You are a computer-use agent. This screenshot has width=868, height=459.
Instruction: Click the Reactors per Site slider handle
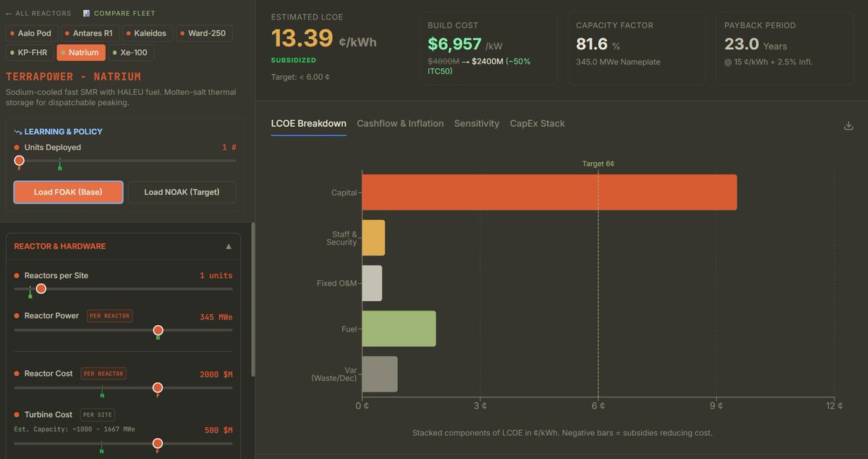click(x=41, y=288)
